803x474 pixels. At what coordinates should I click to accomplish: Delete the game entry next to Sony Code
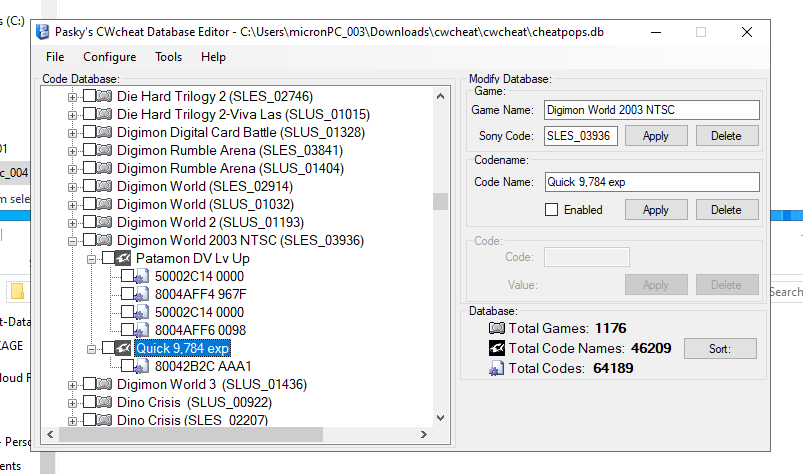[726, 136]
